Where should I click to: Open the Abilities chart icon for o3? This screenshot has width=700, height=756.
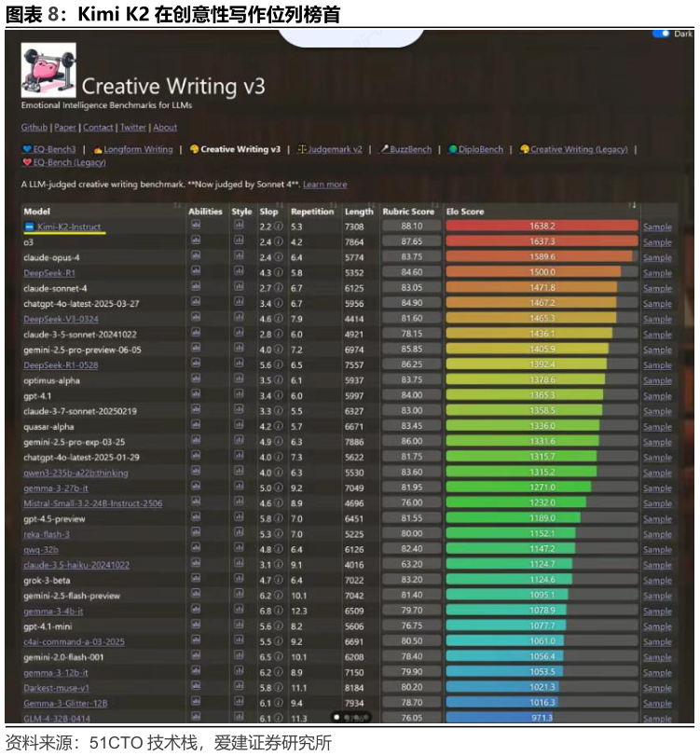point(197,241)
